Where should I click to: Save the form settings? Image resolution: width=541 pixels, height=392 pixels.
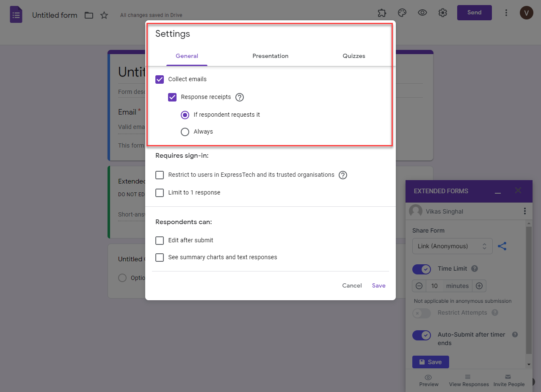pyautogui.click(x=378, y=285)
